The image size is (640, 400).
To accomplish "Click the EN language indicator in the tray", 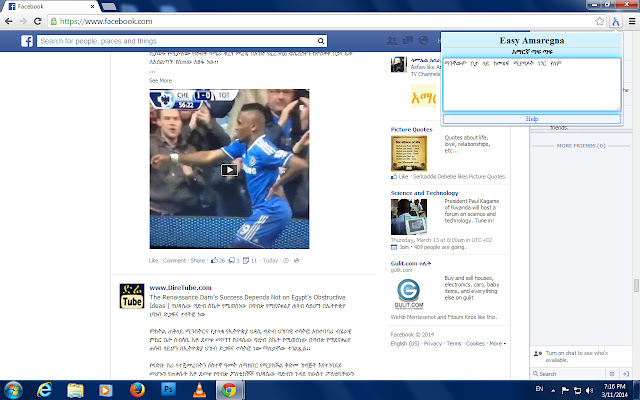I will click(x=539, y=389).
